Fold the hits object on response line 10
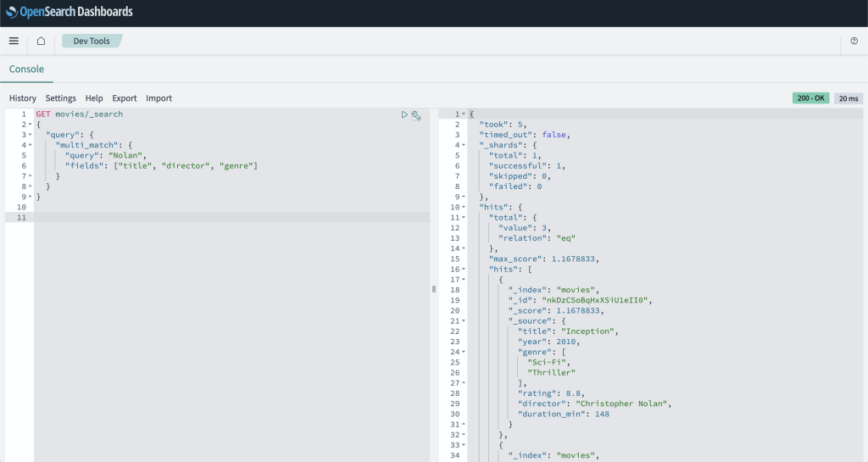 (464, 207)
